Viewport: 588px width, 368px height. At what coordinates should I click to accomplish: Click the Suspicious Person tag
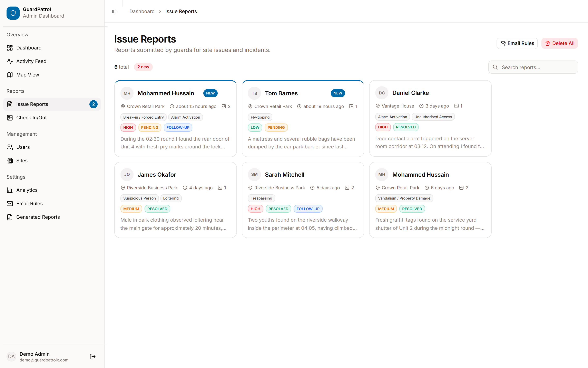pos(139,198)
